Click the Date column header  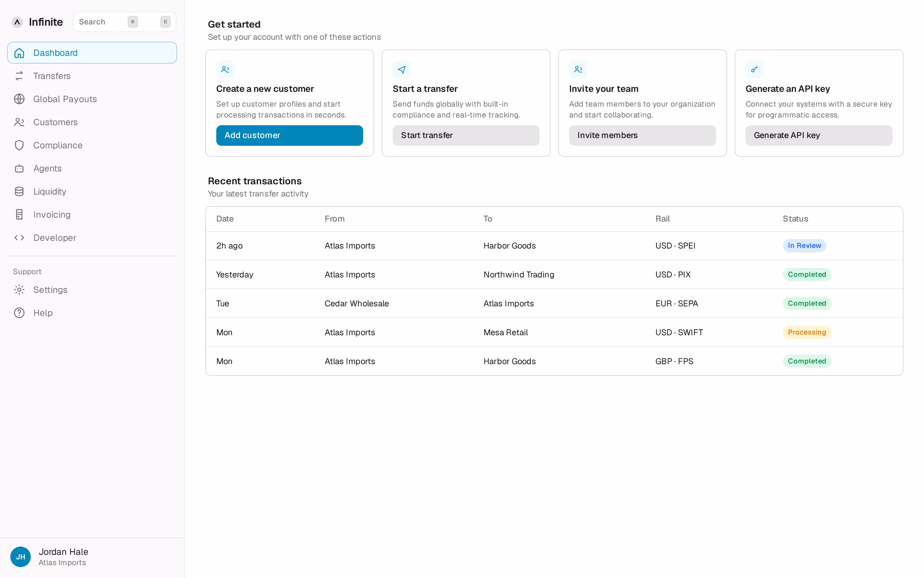click(225, 219)
